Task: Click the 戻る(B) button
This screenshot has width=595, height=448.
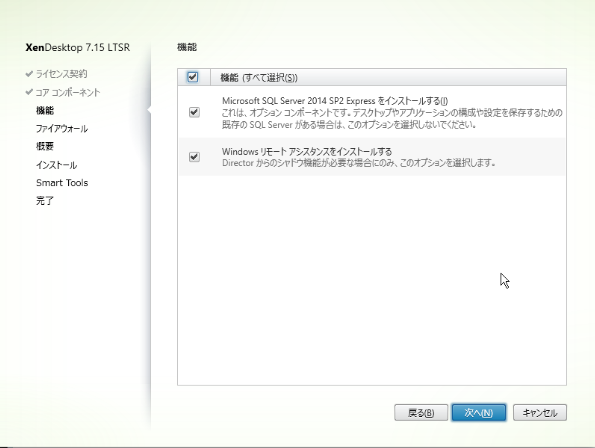Action: (421, 412)
